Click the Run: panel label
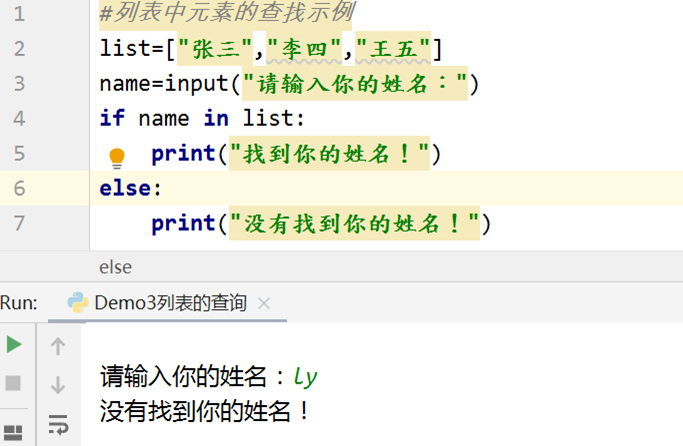This screenshot has width=683, height=446. (19, 303)
